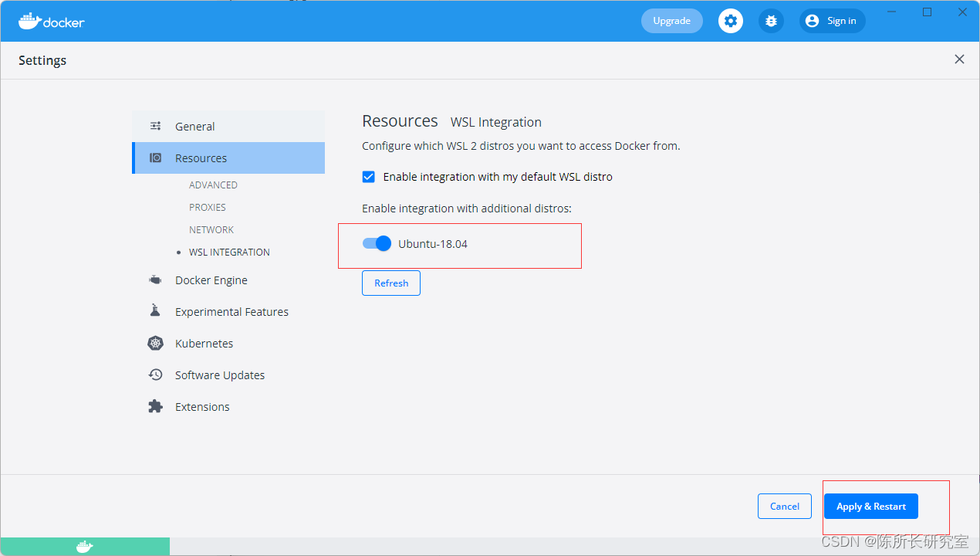
Task: Click the Kubernetes helm wheel icon
Action: (x=156, y=344)
